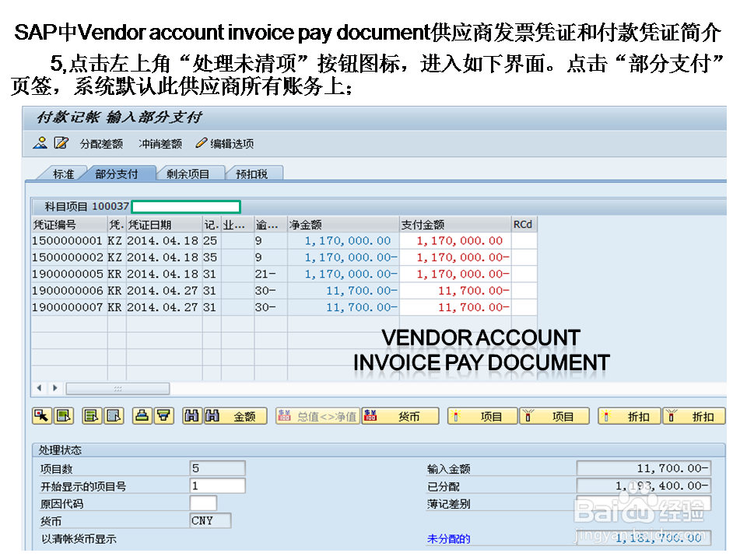Click the blue 未分配的 label
The image size is (747, 560).
(448, 538)
